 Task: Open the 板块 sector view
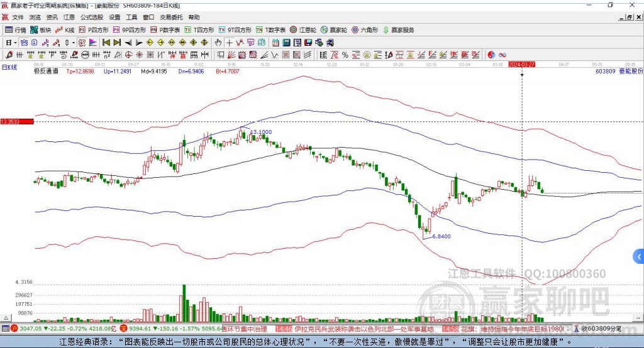click(x=41, y=30)
